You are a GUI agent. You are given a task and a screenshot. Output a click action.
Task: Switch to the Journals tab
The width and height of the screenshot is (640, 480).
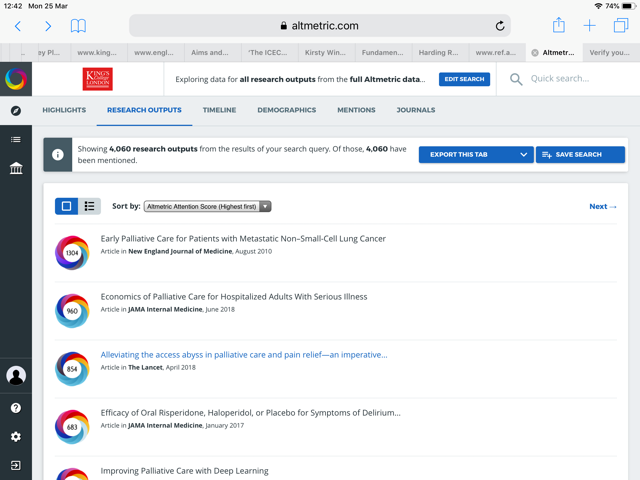point(416,110)
